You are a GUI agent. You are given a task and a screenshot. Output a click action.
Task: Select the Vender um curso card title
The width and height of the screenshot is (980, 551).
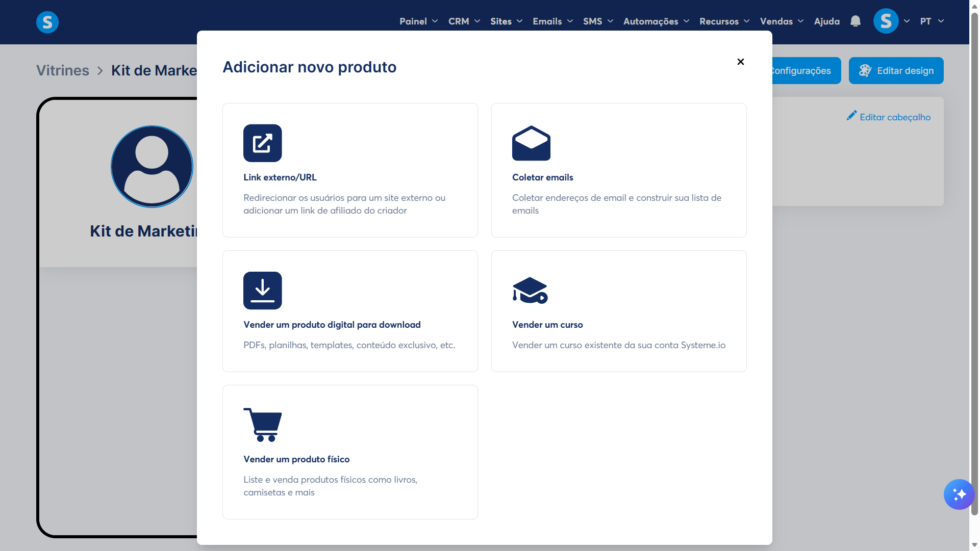tap(547, 325)
